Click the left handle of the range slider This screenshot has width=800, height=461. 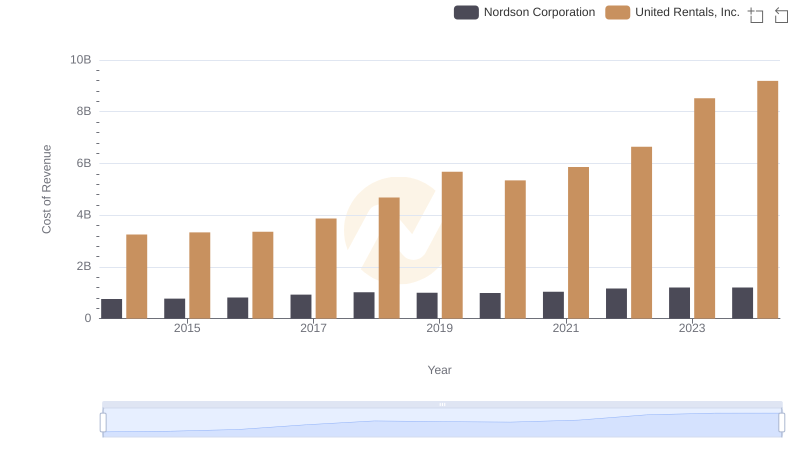pos(103,423)
